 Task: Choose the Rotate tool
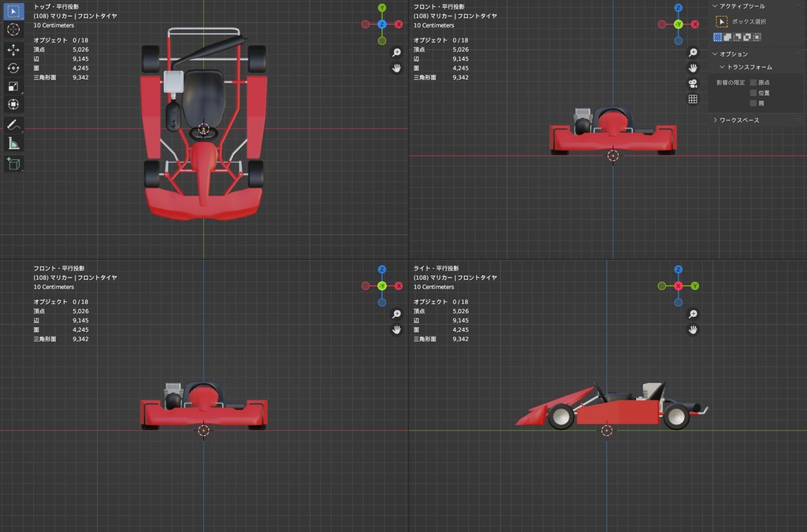coord(13,68)
